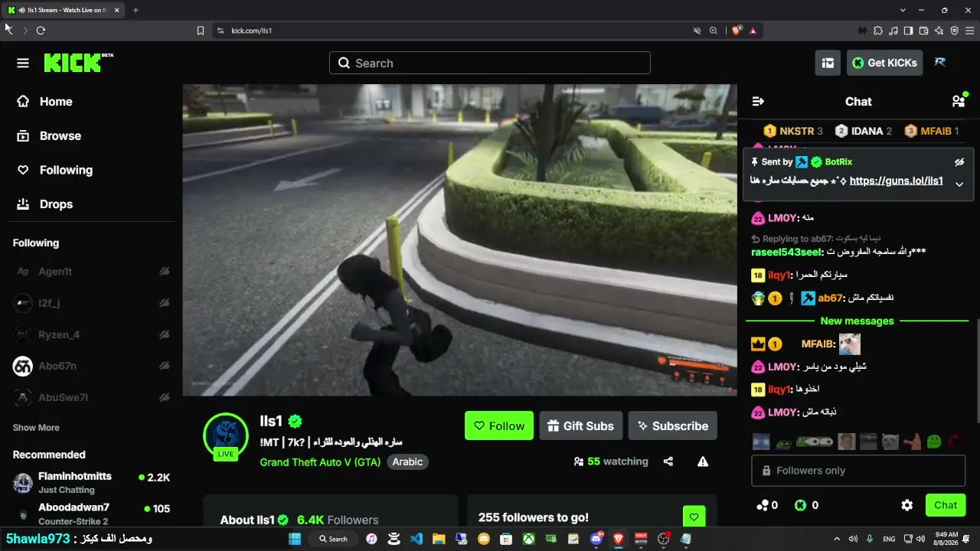The width and height of the screenshot is (980, 551).
Task: Open Grand Theft Auto V category link
Action: pyautogui.click(x=320, y=462)
